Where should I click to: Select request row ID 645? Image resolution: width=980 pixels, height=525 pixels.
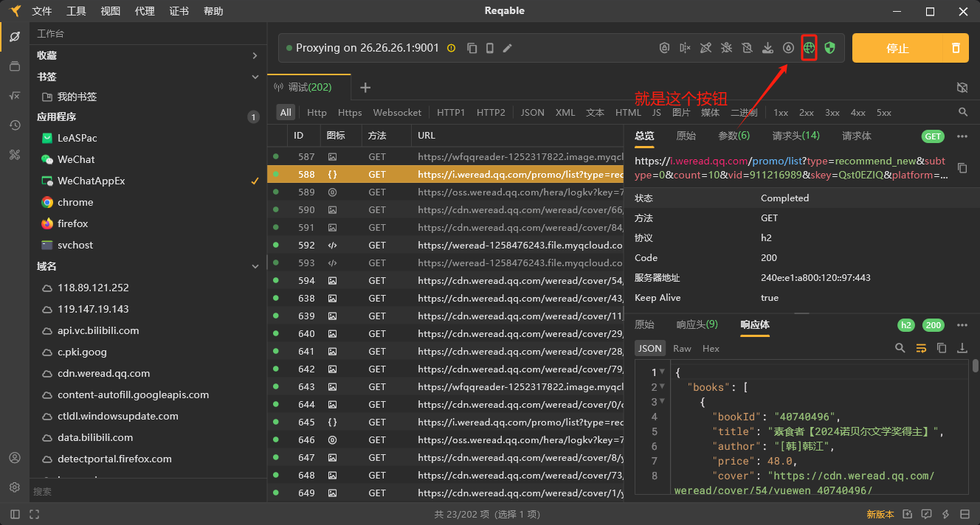coord(446,422)
